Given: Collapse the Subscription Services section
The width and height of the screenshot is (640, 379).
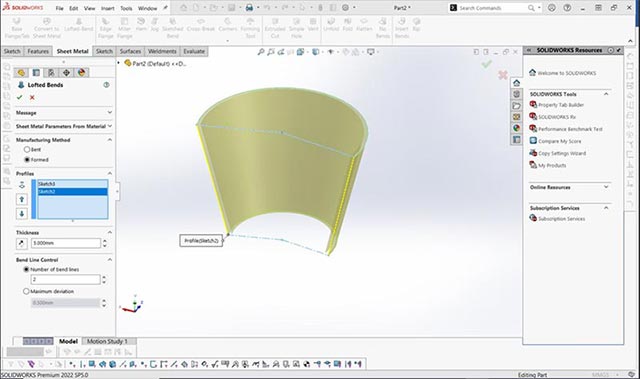Looking at the screenshot, I should click(606, 208).
